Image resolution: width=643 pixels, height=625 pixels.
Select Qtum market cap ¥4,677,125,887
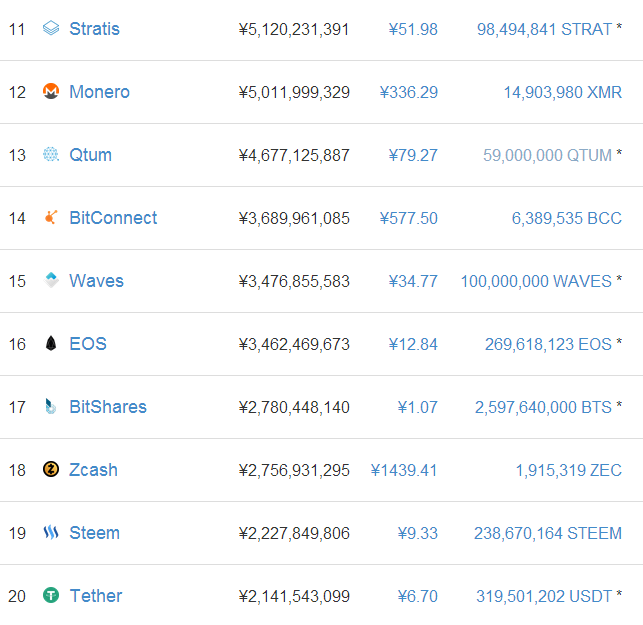[x=294, y=155]
